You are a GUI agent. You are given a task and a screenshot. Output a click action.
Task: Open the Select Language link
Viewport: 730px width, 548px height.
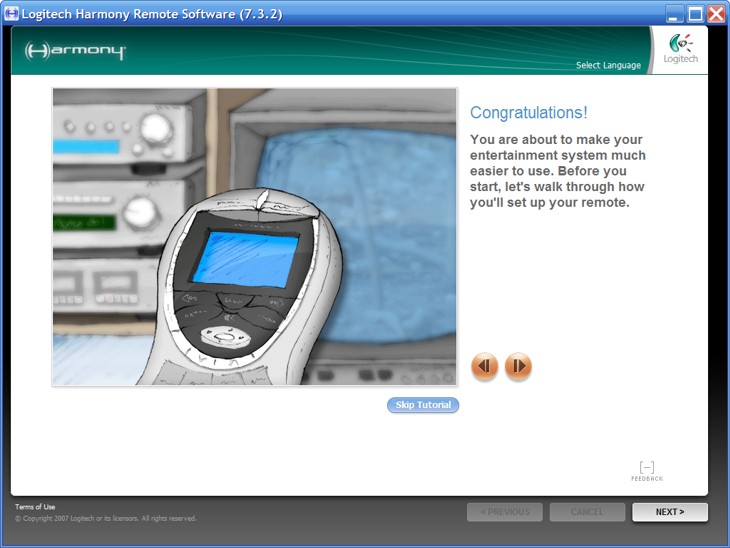pyautogui.click(x=608, y=65)
